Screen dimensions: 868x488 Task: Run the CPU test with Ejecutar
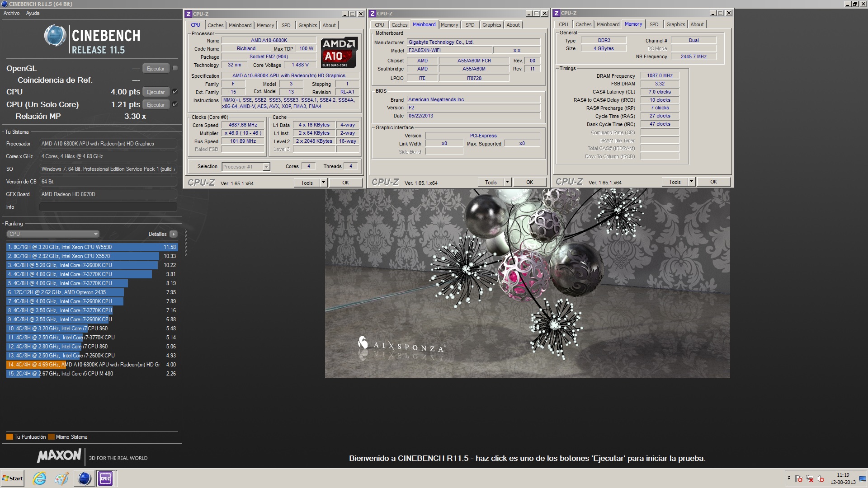point(156,92)
